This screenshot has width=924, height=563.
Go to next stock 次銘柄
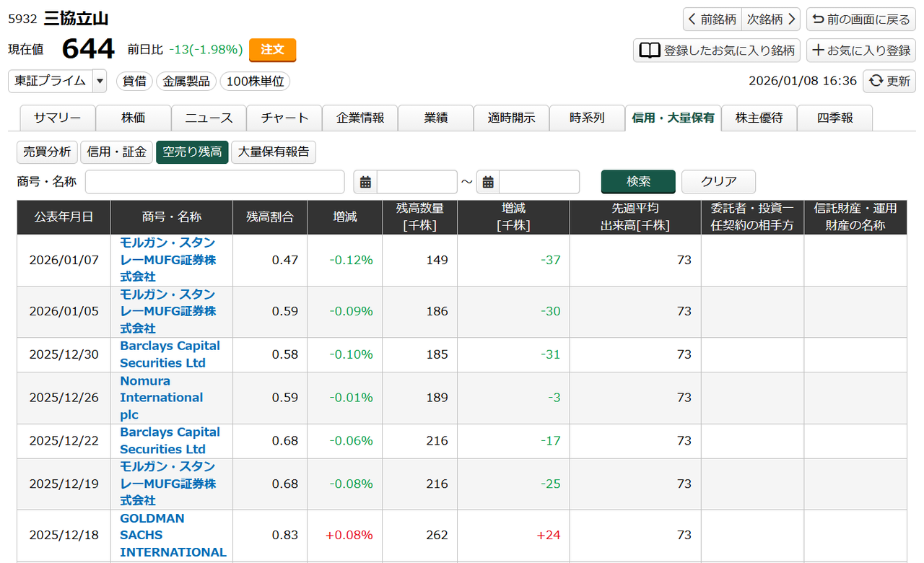(771, 19)
